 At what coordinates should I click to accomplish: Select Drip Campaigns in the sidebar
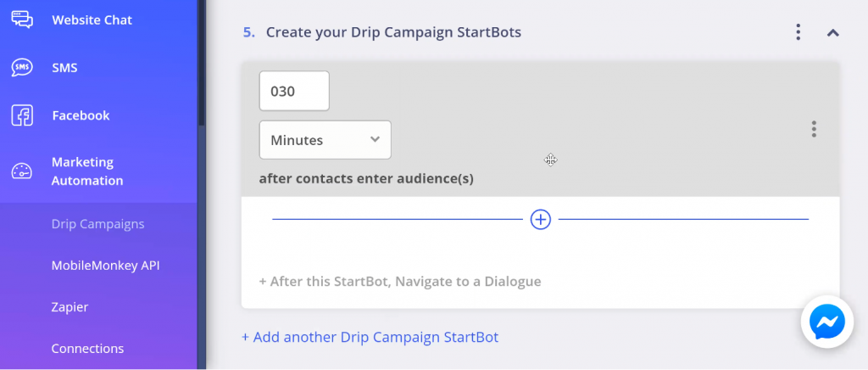click(98, 224)
